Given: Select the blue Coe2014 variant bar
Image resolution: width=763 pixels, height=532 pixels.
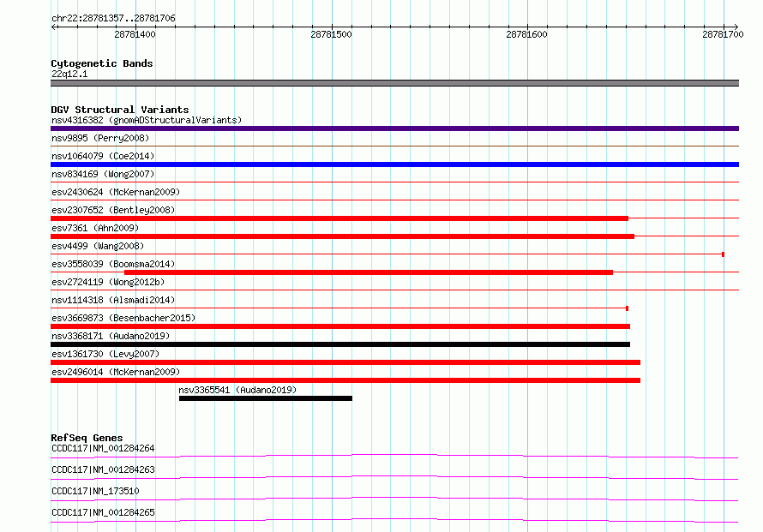Looking at the screenshot, I should [x=394, y=164].
